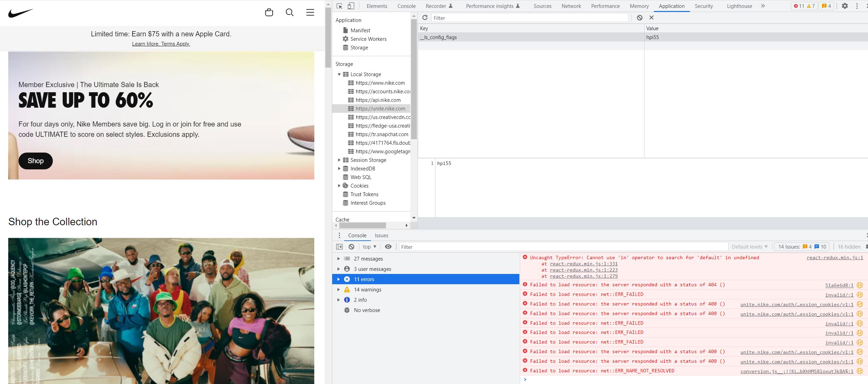Screen dimensions: 868x384
Task: Open DevTools settings gear
Action: coord(845,6)
